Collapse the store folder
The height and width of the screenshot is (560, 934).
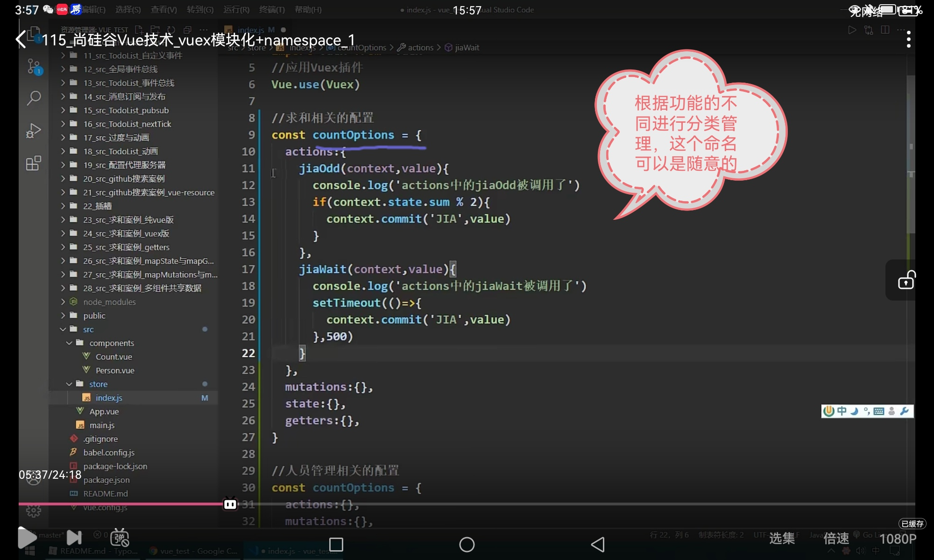(98, 384)
